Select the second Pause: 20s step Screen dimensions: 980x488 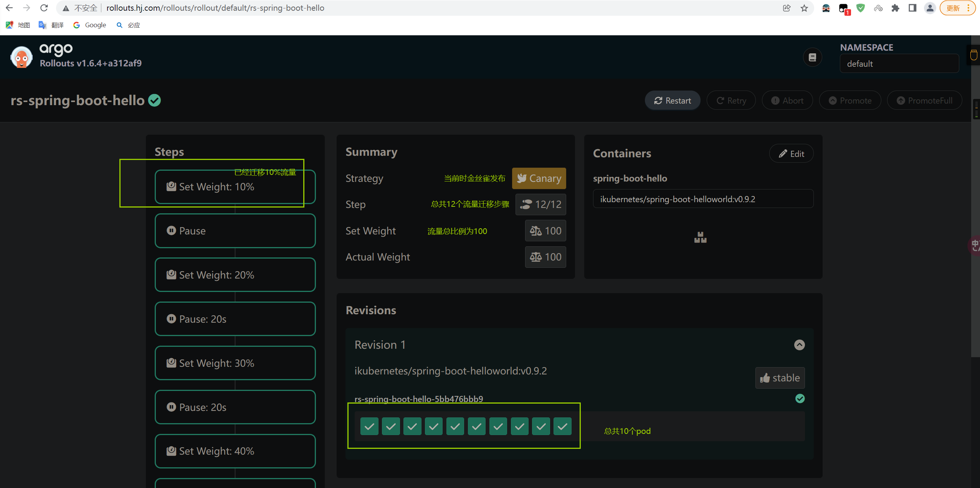coord(235,407)
